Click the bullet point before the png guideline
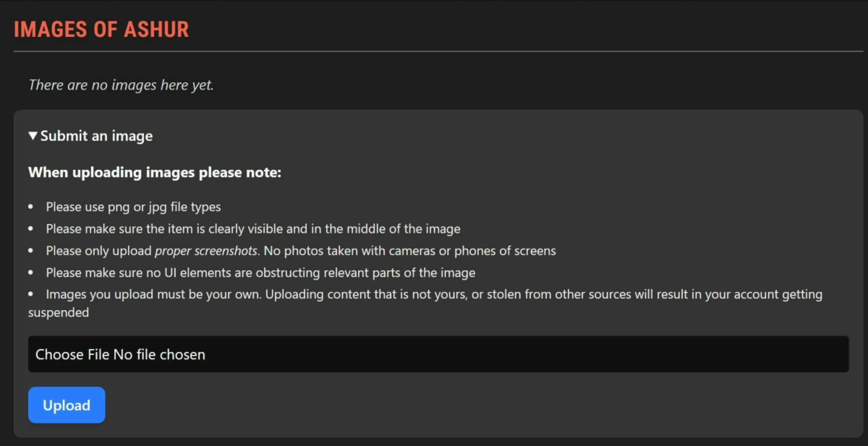 click(x=31, y=207)
